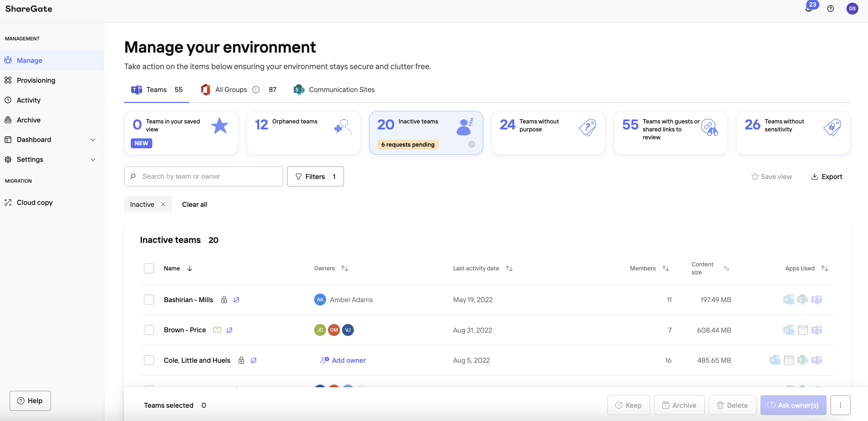Click the calendar app icon in Brown - Price row
Viewport: 868px width, 421px height.
(x=803, y=330)
